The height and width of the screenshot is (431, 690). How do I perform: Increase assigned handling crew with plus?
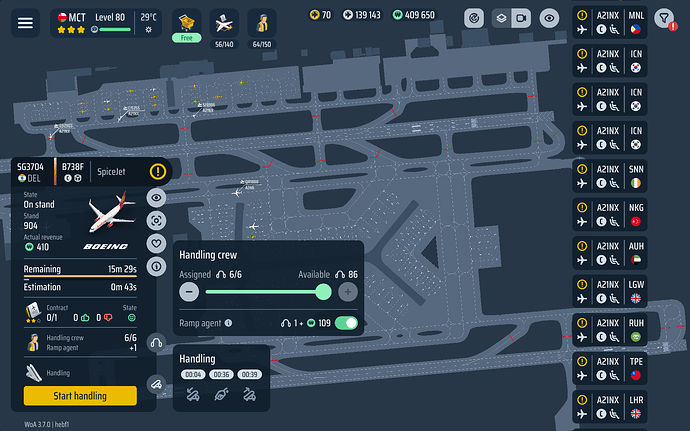(348, 292)
